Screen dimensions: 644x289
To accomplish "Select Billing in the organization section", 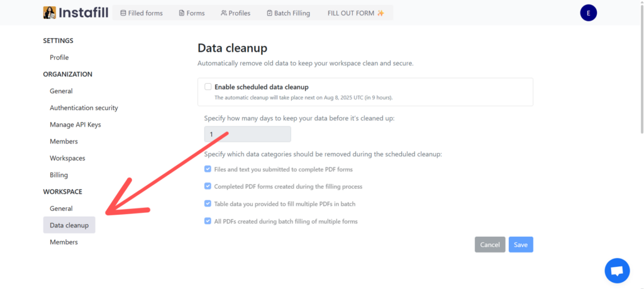I will point(58,174).
